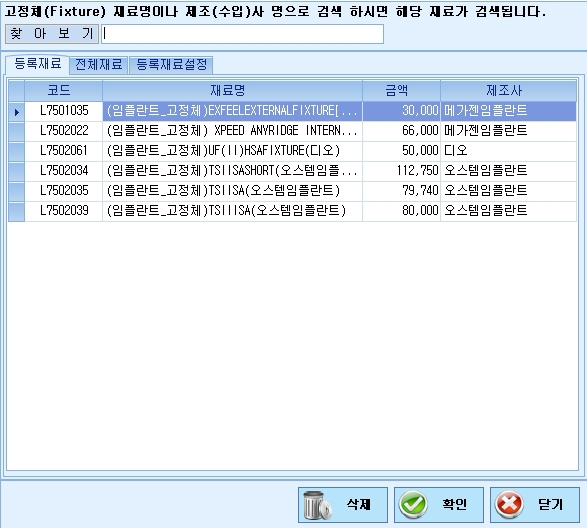The height and width of the screenshot is (528, 587).
Task: Sort by the 금액 column header
Action: click(x=401, y=90)
